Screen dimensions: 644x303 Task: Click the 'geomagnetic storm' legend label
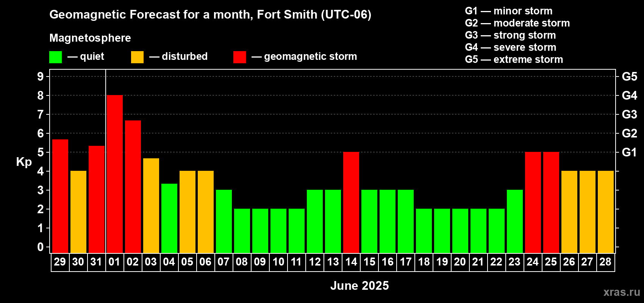(311, 57)
